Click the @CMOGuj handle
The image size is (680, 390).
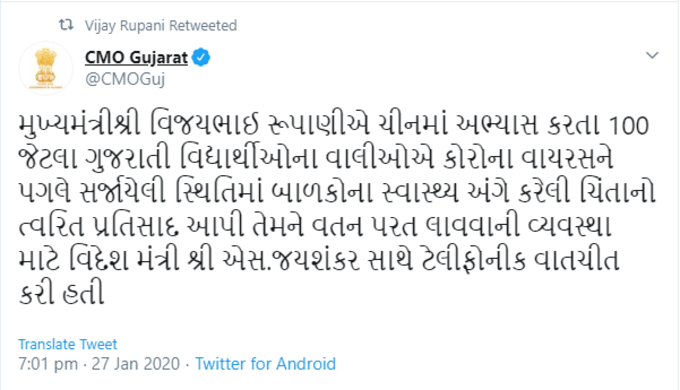125,79
